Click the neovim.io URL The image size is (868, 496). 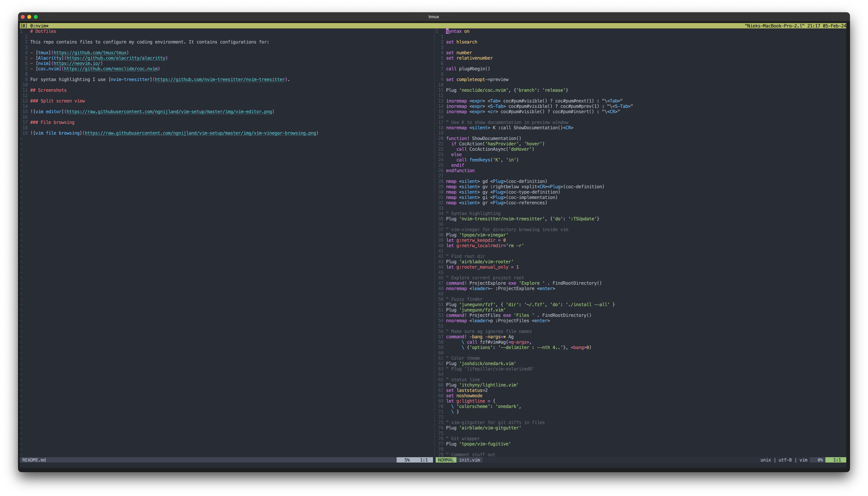tap(77, 63)
